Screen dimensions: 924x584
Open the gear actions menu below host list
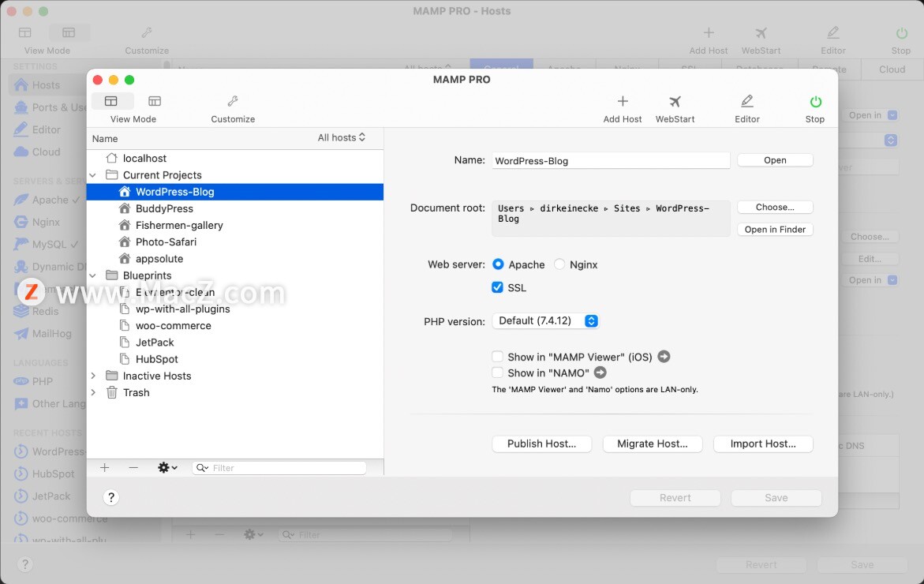click(x=166, y=467)
